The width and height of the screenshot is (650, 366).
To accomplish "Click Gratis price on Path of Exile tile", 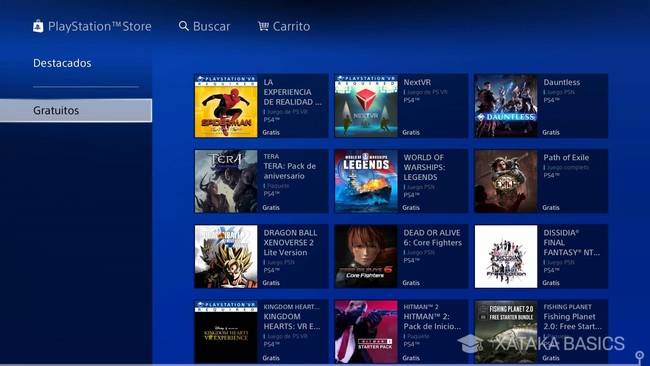I will 551,208.
